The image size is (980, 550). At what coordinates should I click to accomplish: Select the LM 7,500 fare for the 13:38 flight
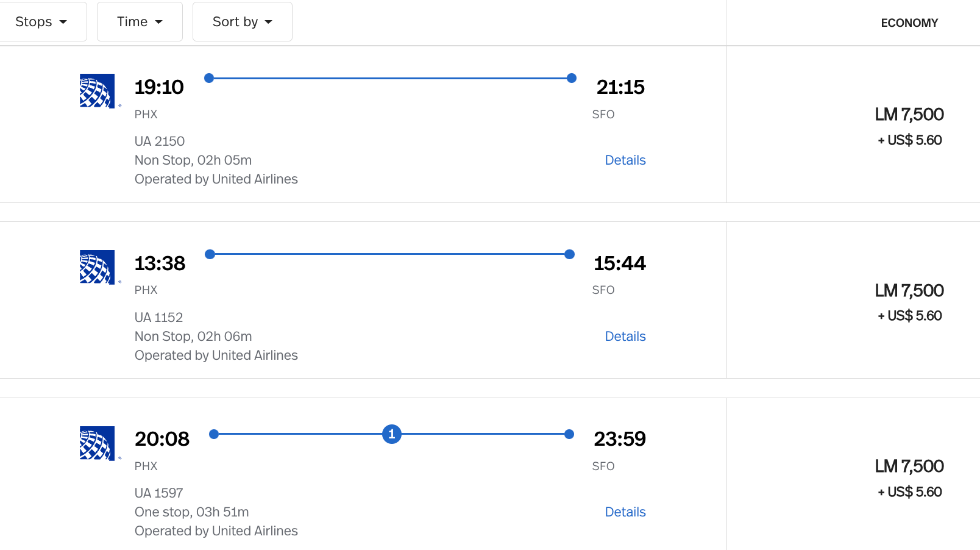click(909, 300)
